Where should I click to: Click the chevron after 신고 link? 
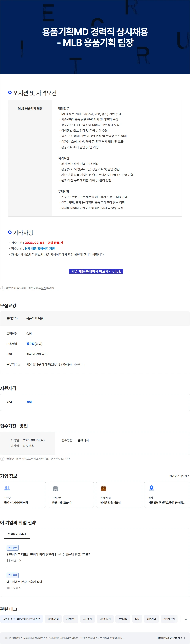184,638
